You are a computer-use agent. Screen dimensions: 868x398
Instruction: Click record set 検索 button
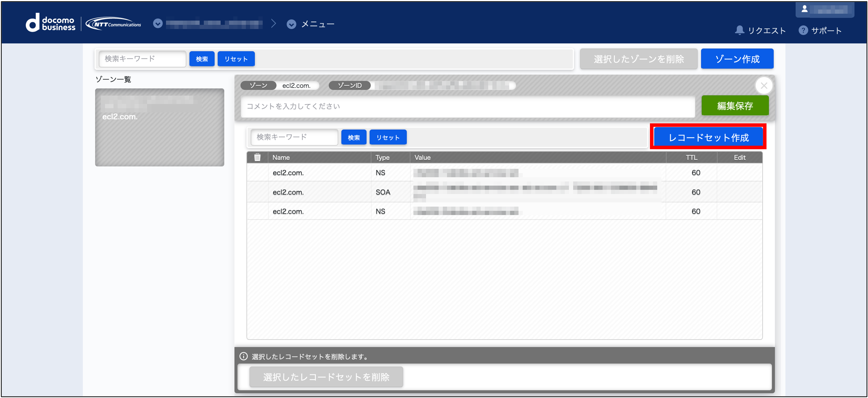point(353,137)
